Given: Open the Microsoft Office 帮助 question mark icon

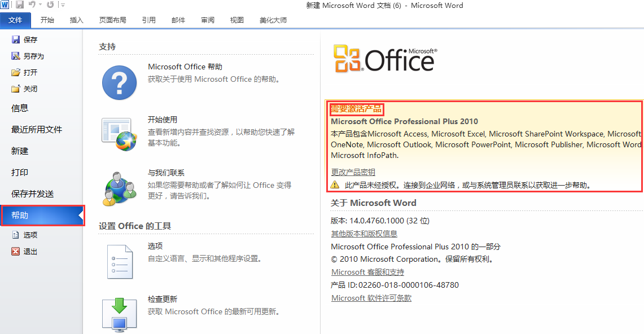Looking at the screenshot, I should 119,82.
